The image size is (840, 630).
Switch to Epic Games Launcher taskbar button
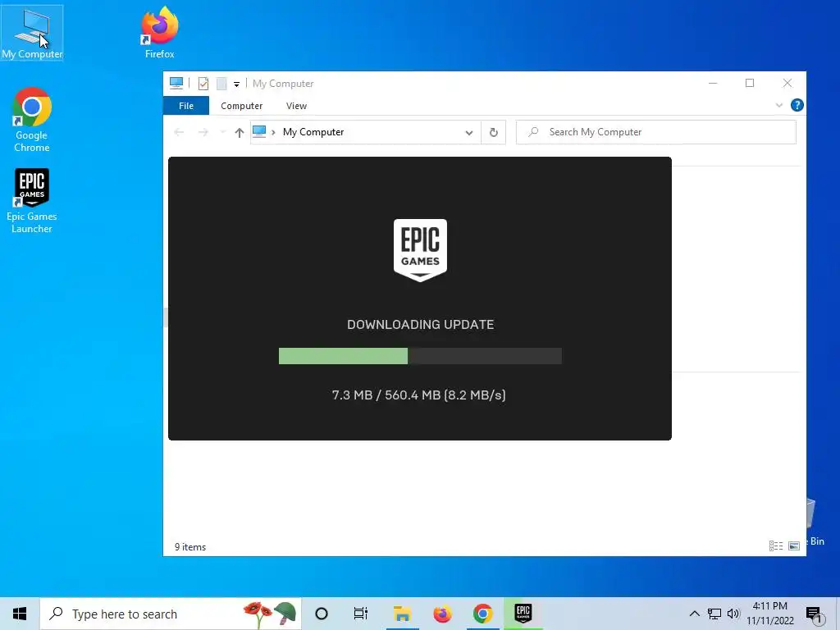coord(523,614)
